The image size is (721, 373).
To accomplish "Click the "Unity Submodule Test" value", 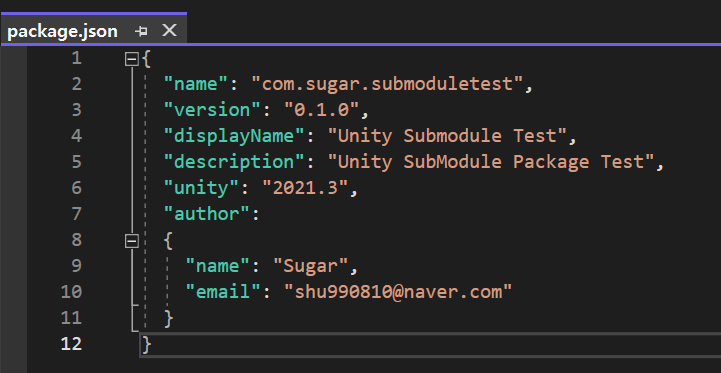I will click(x=447, y=136).
